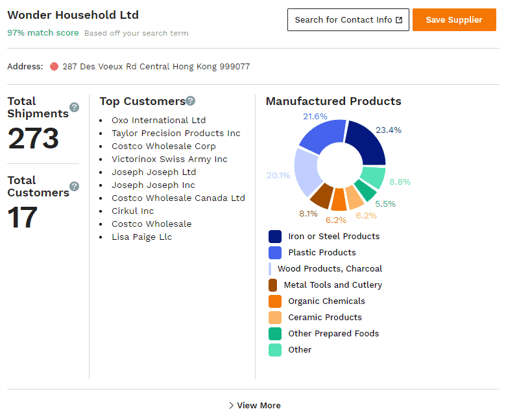Click Search for Contact Info button
Image resolution: width=506 pixels, height=420 pixels.
(x=348, y=19)
